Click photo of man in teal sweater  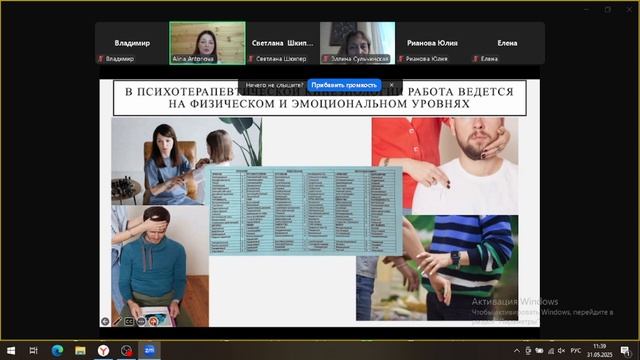[160, 266]
